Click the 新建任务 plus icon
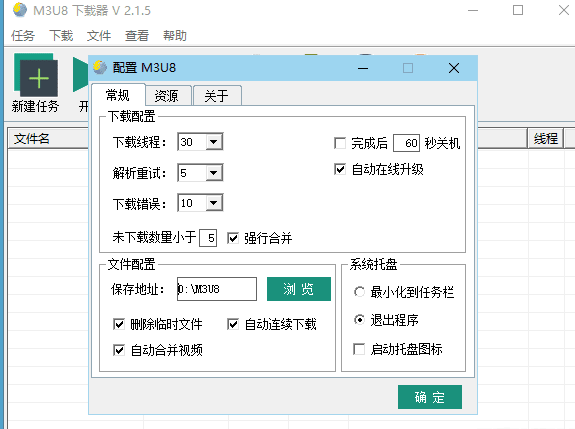 coord(36,75)
